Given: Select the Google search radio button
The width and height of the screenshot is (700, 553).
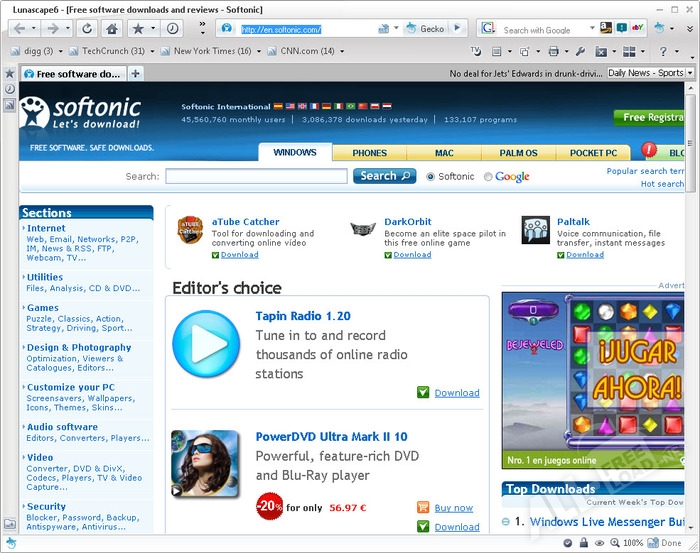Looking at the screenshot, I should [488, 176].
